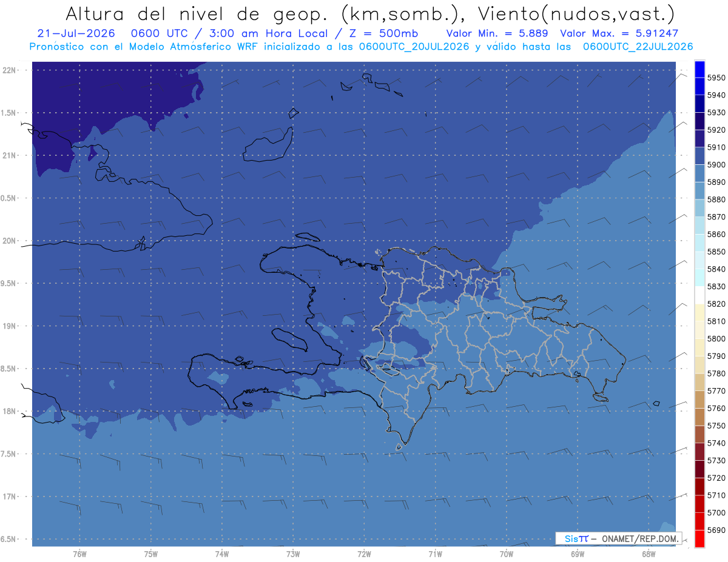Click the longitude label 75W
This screenshot has height=562, width=728.
pyautogui.click(x=150, y=554)
